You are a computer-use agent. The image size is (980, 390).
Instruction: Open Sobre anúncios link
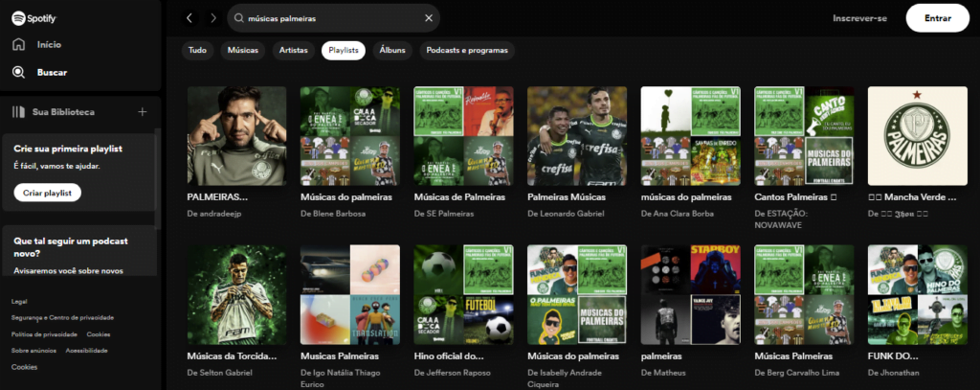tap(33, 351)
